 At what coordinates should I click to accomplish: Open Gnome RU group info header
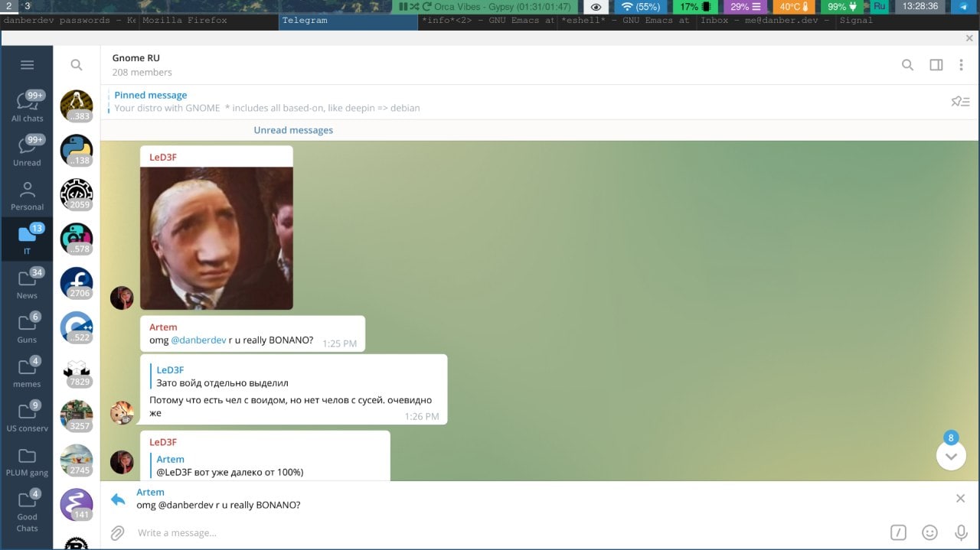(x=142, y=65)
